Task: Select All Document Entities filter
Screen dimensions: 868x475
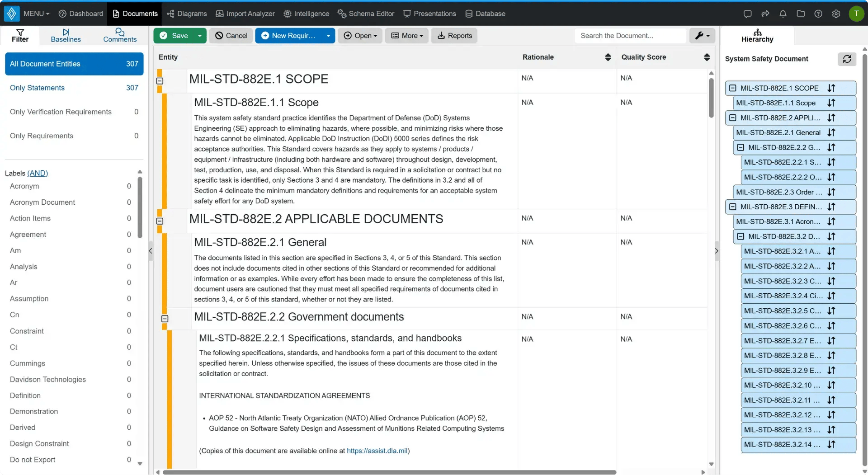Action: pyautogui.click(x=74, y=64)
